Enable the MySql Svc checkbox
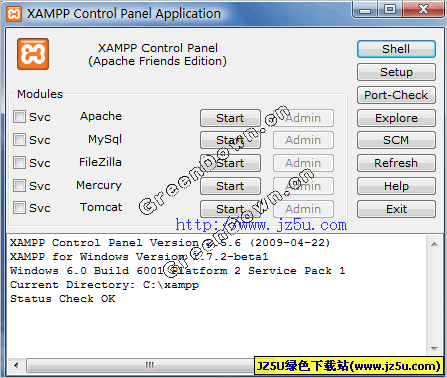The image size is (447, 378). pos(19,139)
